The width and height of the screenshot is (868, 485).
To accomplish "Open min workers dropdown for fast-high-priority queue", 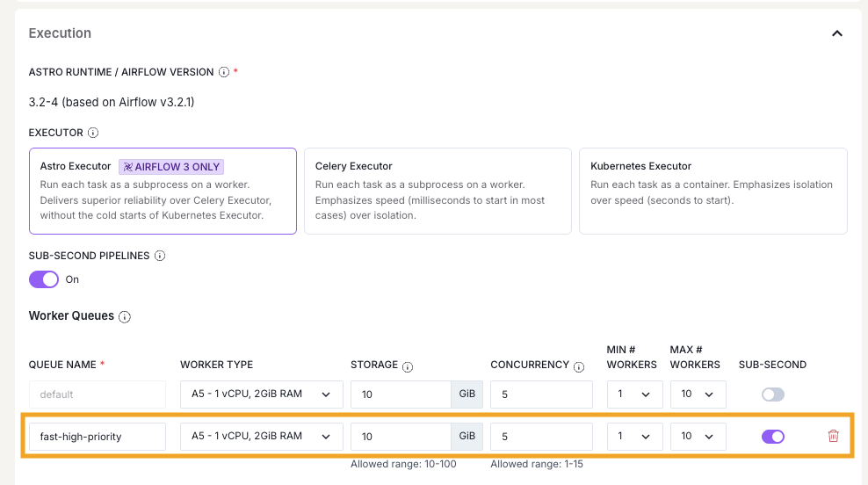I will click(635, 437).
